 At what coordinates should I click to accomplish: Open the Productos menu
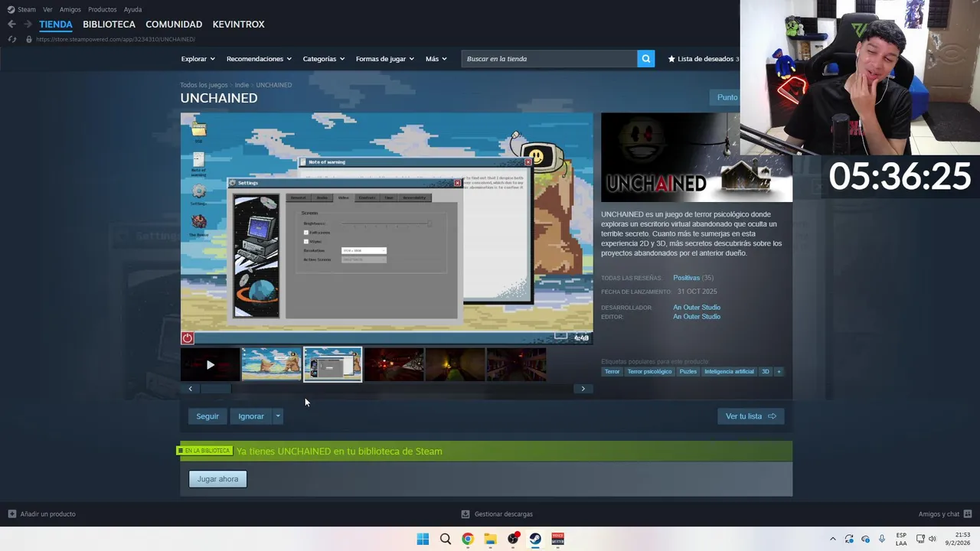103,9
